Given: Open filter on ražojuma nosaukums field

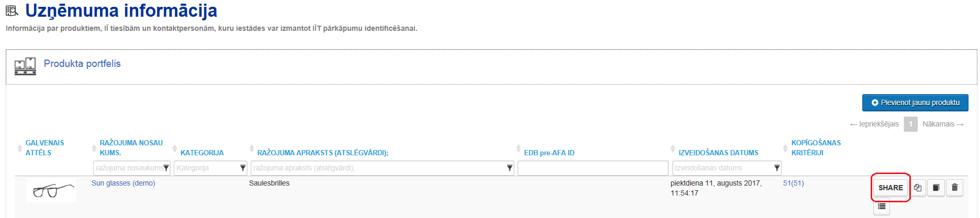Looking at the screenshot, I should coord(166,168).
